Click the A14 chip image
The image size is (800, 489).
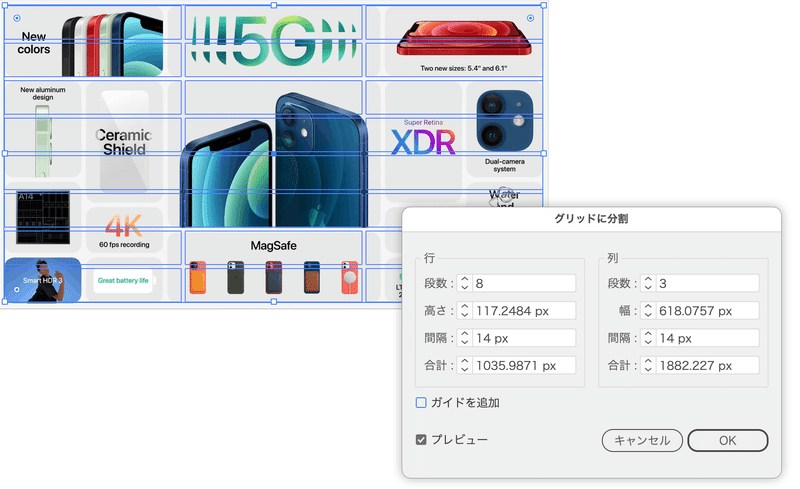43,217
